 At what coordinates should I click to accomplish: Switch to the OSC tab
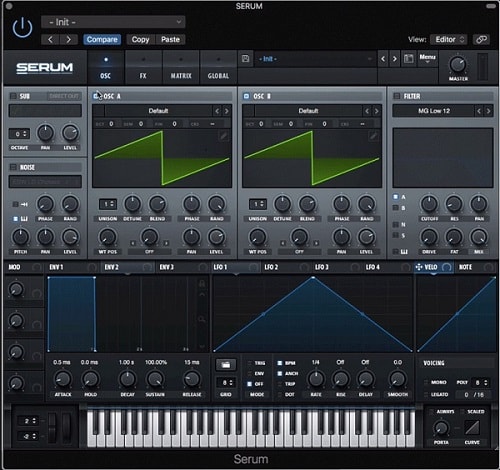click(105, 67)
